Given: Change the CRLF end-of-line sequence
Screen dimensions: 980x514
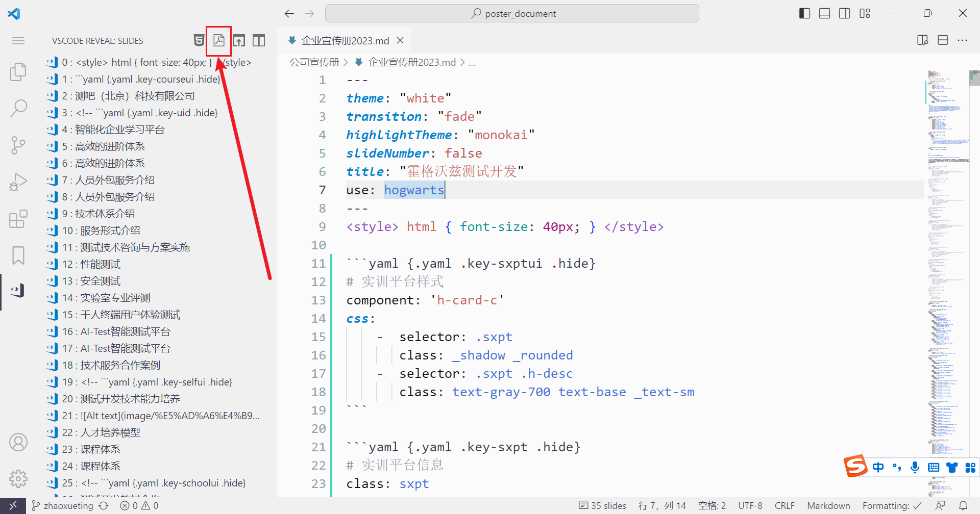Looking at the screenshot, I should pyautogui.click(x=785, y=505).
